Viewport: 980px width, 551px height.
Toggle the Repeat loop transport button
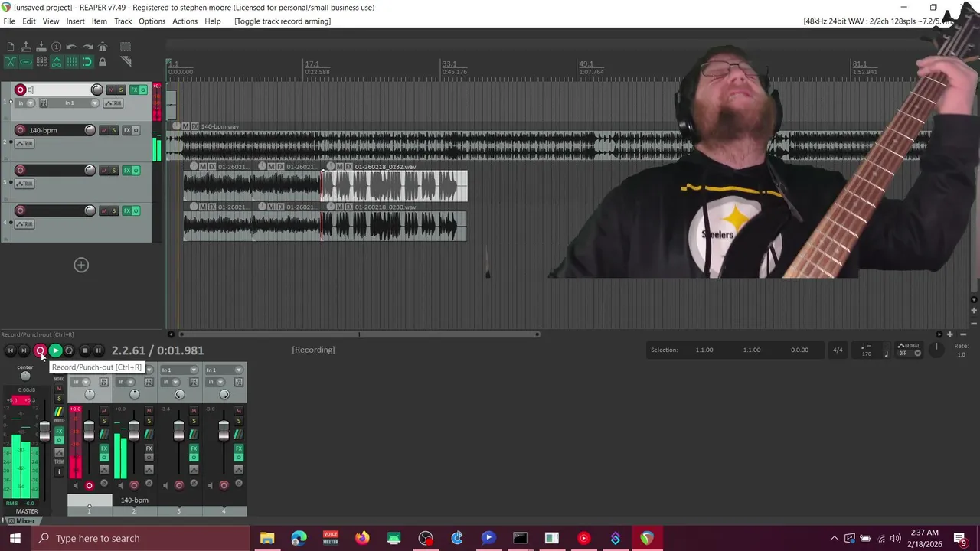[x=69, y=350]
